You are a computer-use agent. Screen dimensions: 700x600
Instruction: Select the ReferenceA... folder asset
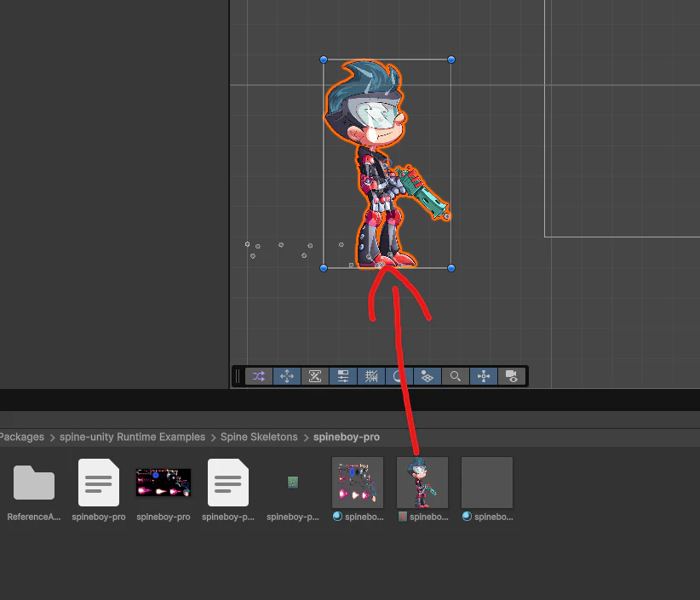point(34,490)
